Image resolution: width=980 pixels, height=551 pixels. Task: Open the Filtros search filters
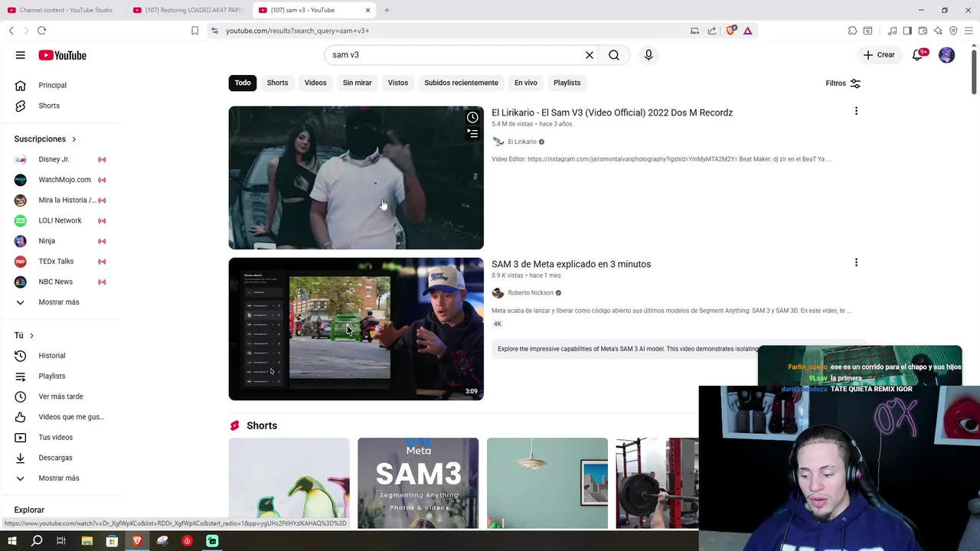coord(843,83)
